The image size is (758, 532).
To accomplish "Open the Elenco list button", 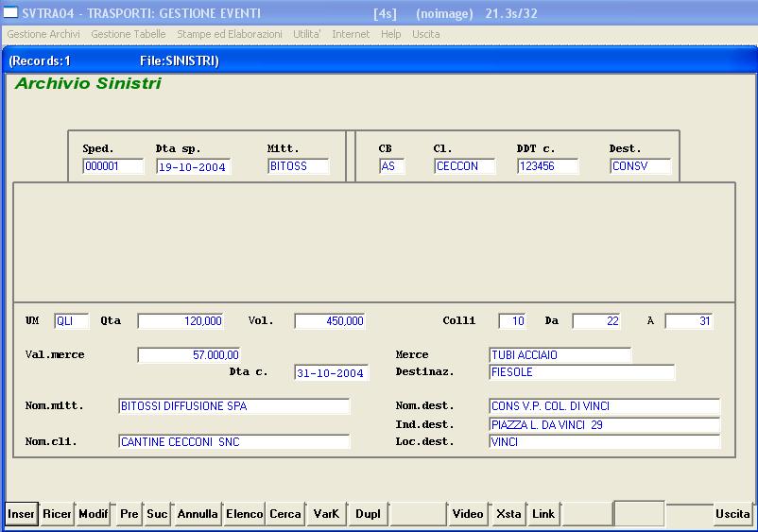I will 244,514.
